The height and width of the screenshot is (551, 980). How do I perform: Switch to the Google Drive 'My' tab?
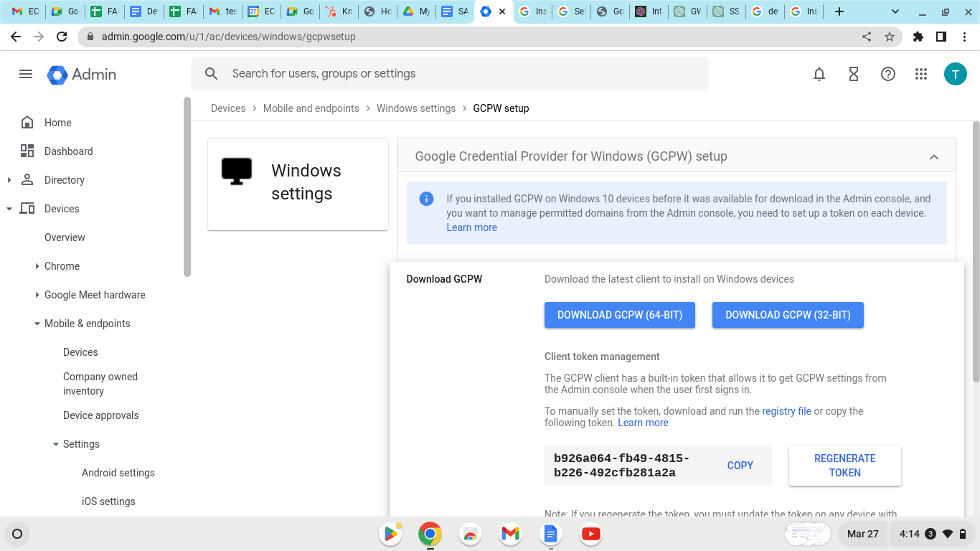(x=416, y=11)
